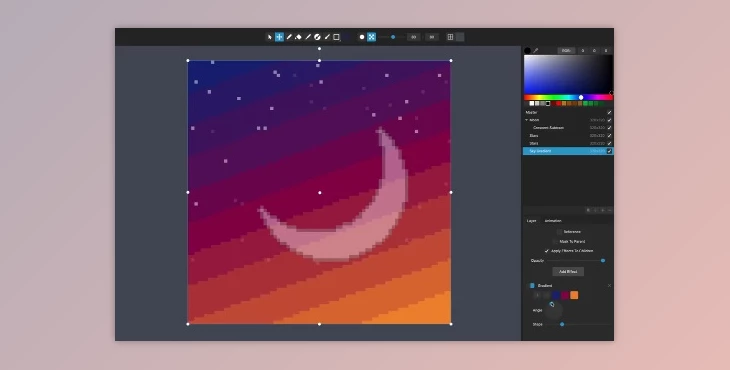
Task: Click the green color value field
Action: tap(594, 50)
